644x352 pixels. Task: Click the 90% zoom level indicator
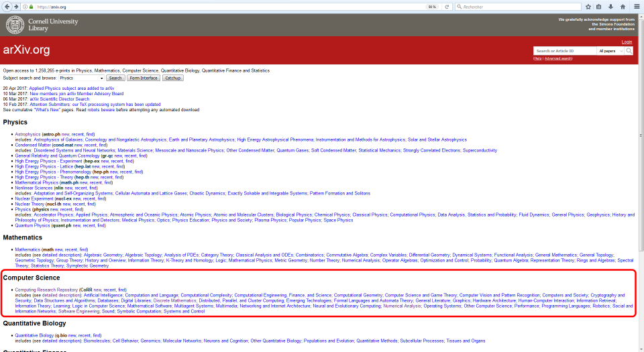click(432, 7)
